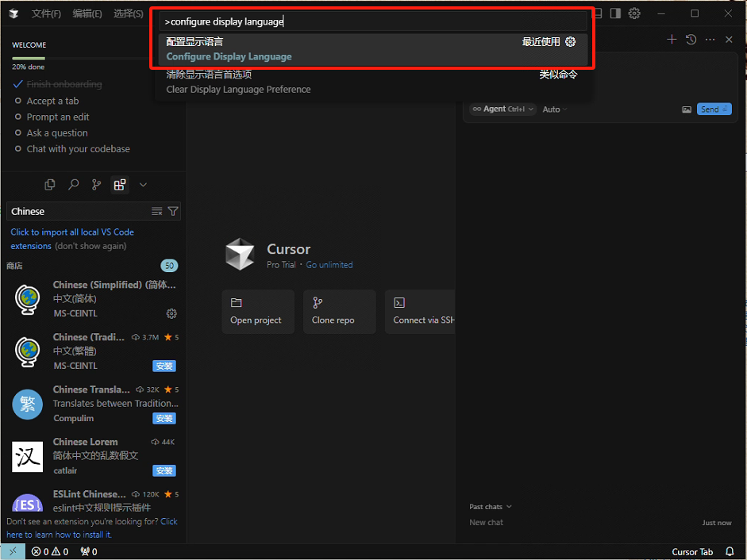Toggle the Finish onboarding checkmark item
The image size is (747, 560).
[57, 84]
